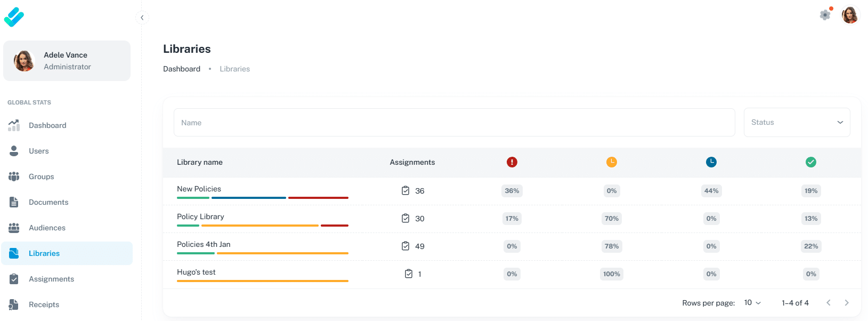The image size is (868, 321).
Task: Click the blue clock column header icon
Action: click(x=711, y=162)
